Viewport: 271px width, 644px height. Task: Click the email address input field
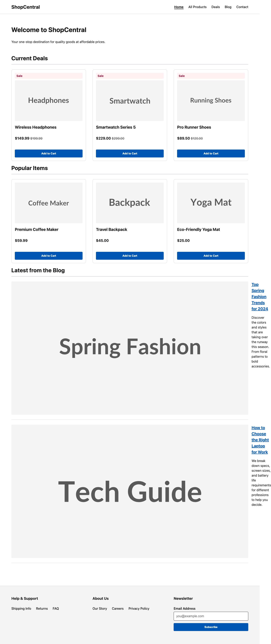click(211, 616)
